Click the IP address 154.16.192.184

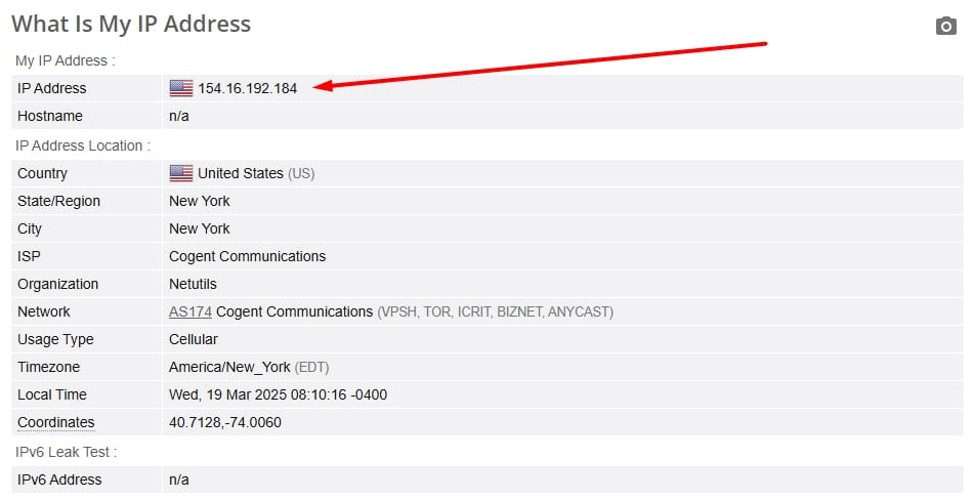click(247, 88)
